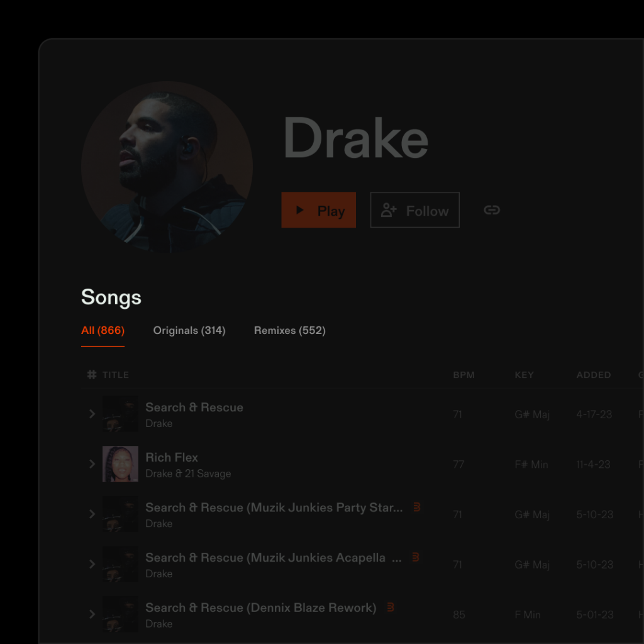This screenshot has width=644, height=644.
Task: Click the add-person icon in the Follow button
Action: [389, 210]
